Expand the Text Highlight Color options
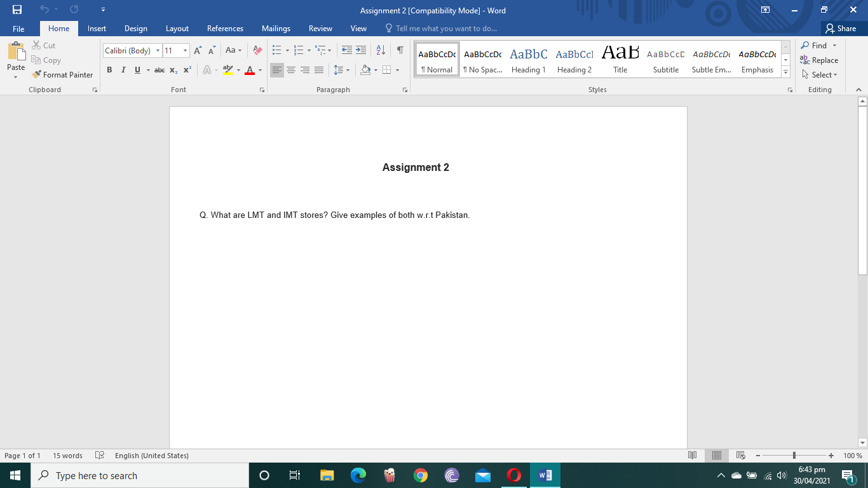Screen dimensions: 868x488 pos(238,71)
